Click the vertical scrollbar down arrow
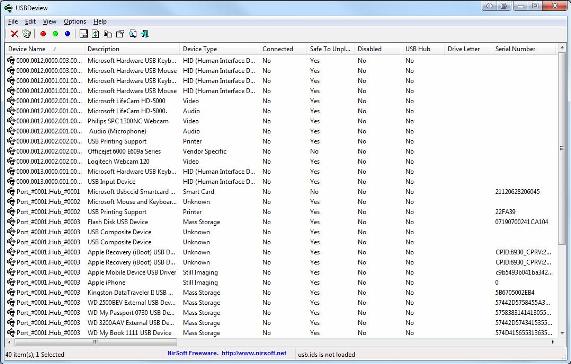 [x=562, y=333]
